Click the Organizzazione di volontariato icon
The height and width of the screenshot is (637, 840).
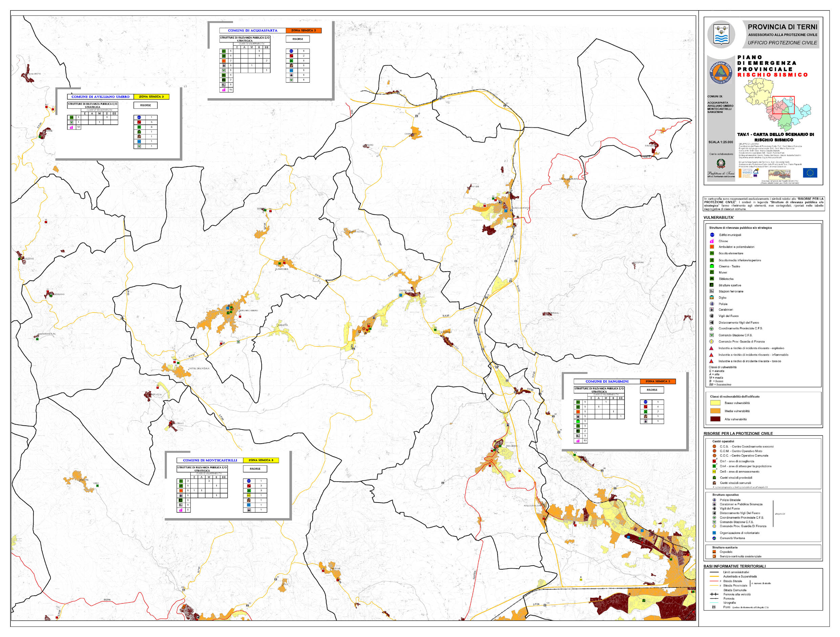click(x=714, y=533)
